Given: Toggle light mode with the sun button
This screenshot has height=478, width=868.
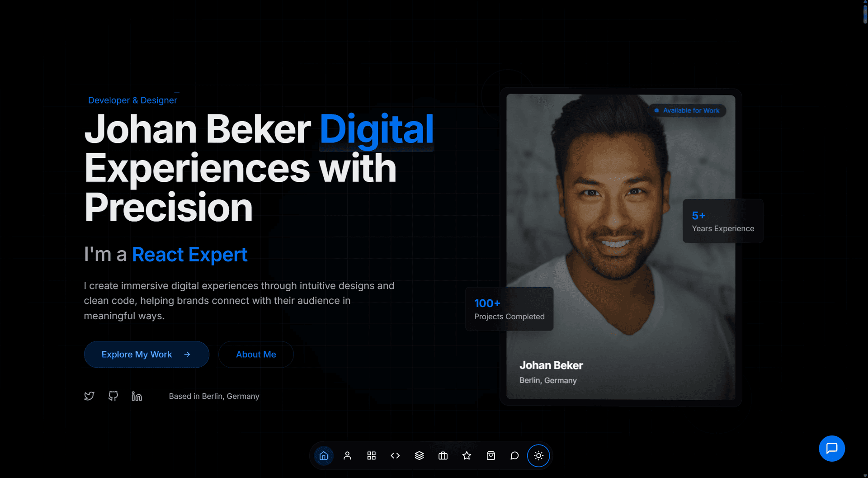Looking at the screenshot, I should pos(538,455).
